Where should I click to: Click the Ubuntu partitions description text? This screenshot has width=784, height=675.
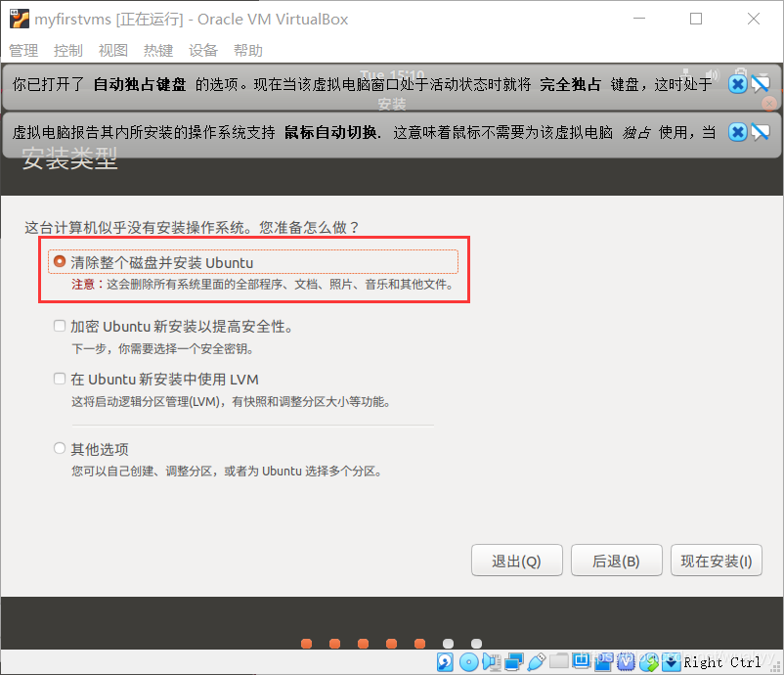tap(228, 471)
